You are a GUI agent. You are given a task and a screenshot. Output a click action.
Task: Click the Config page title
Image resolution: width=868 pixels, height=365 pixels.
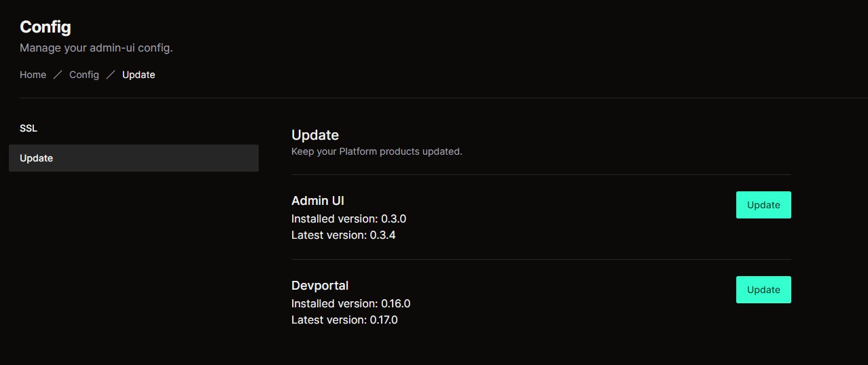click(x=46, y=27)
